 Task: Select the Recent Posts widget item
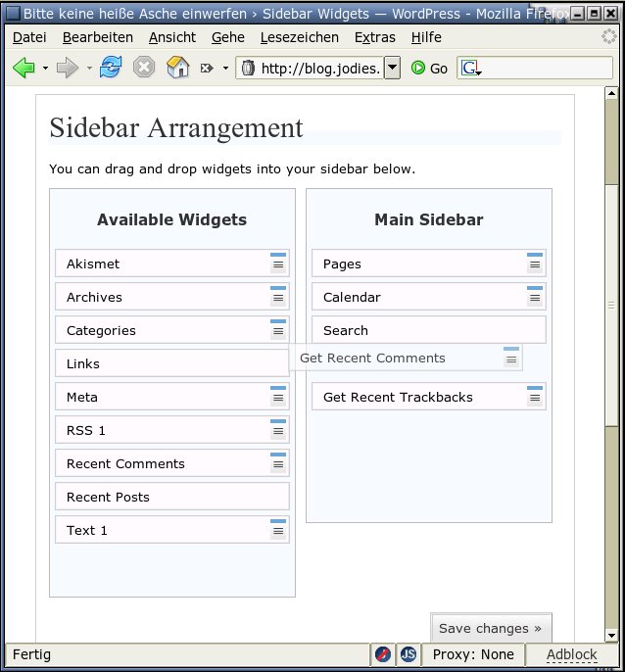pos(171,497)
